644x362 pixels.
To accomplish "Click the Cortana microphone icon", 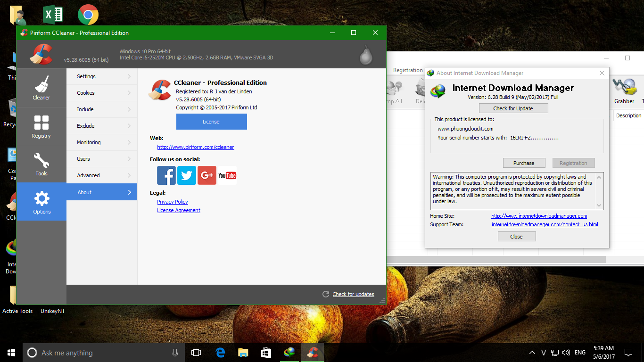I will click(x=175, y=353).
